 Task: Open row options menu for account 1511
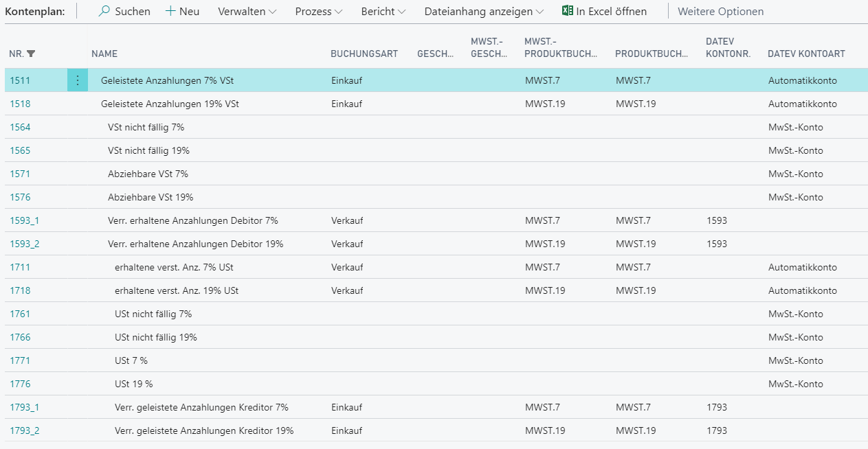click(x=77, y=80)
